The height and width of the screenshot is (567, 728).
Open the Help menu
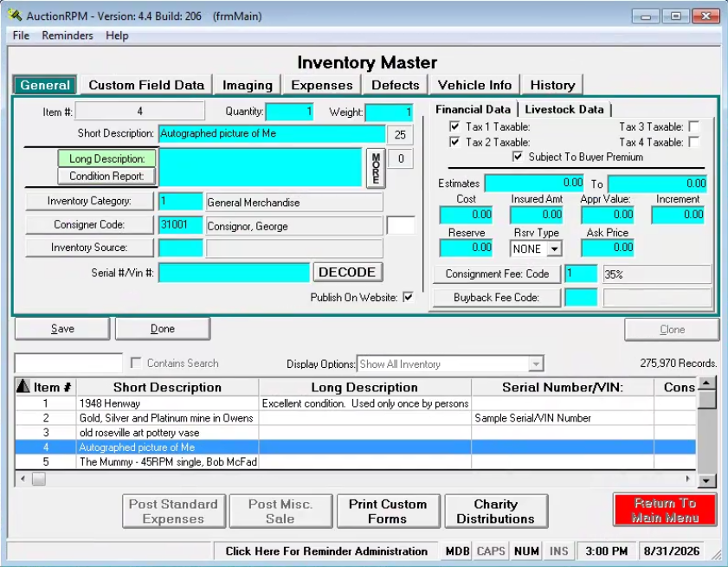(117, 35)
